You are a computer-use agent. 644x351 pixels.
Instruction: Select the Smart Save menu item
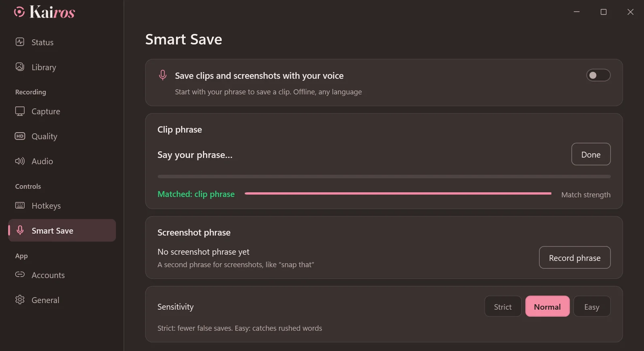[x=62, y=230]
